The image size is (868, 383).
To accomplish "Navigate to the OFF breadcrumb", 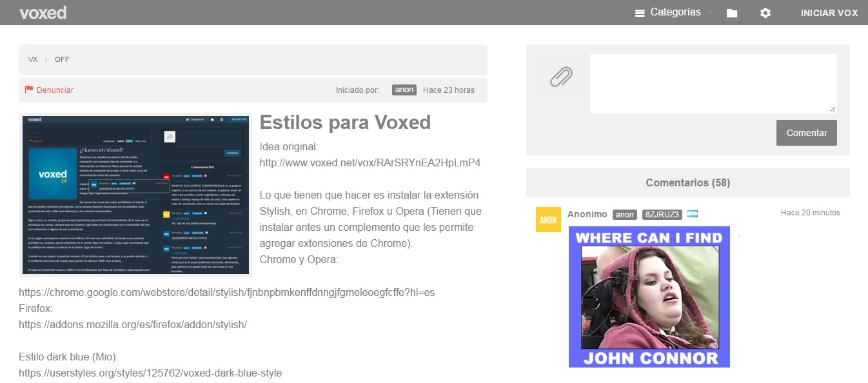I will coord(62,59).
